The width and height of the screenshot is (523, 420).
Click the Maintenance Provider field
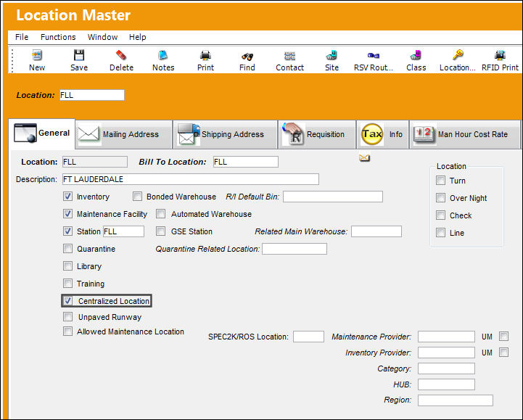[x=446, y=337]
